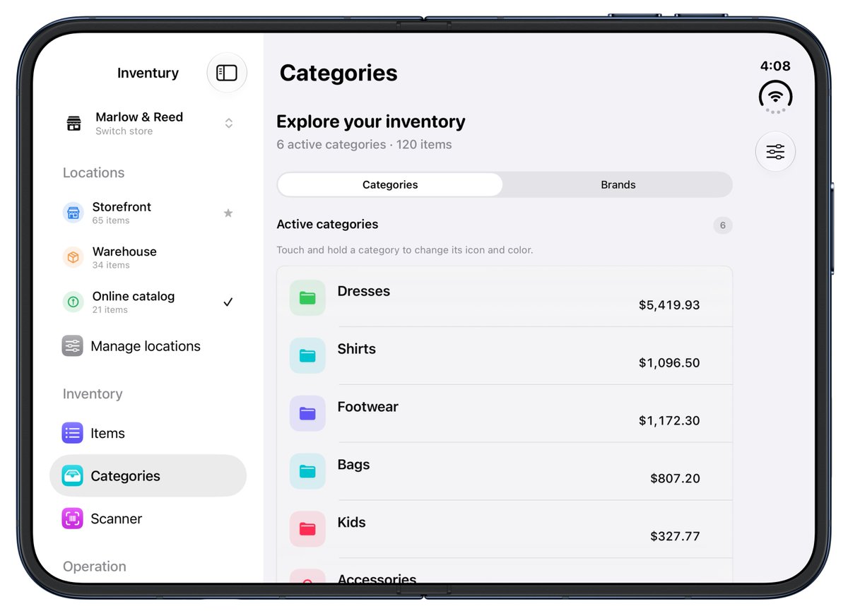Screen dimensions: 848x616
Task: Click the Manage locations sliders icon
Action: [x=72, y=346]
